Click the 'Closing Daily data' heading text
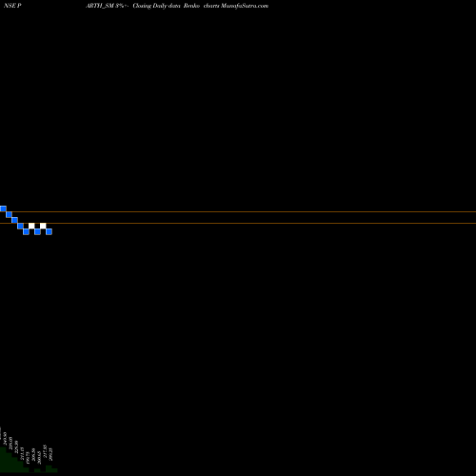The width and height of the screenshot is (476, 476). [156, 6]
